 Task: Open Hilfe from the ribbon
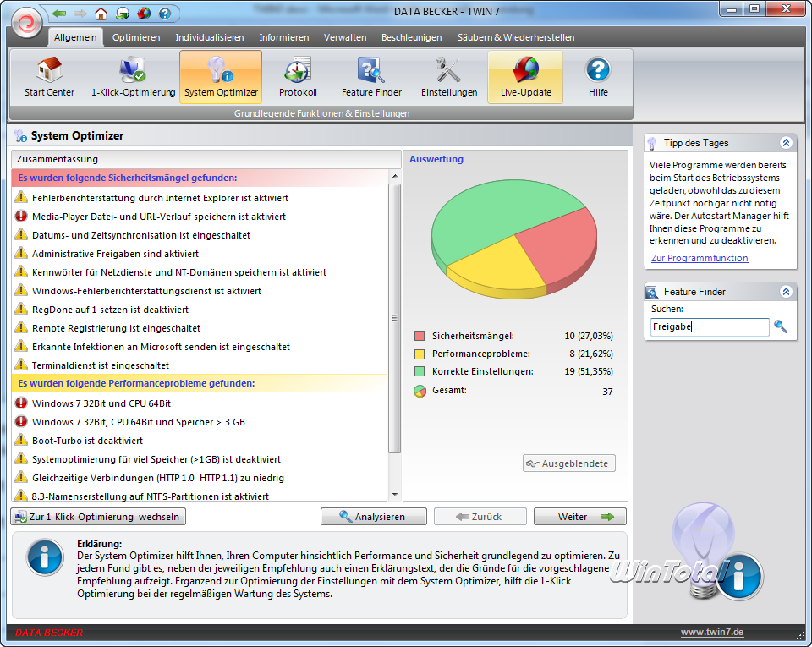598,77
